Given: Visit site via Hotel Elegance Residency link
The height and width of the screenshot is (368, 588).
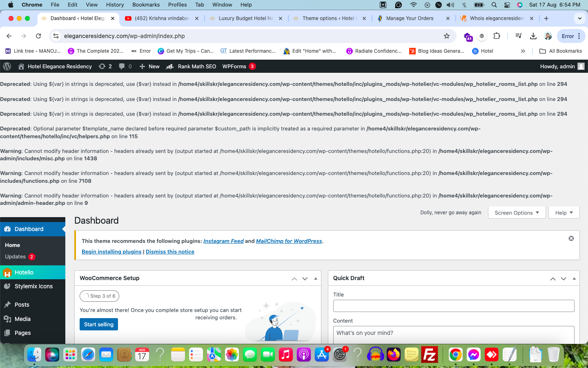Looking at the screenshot, I should 55,66.
